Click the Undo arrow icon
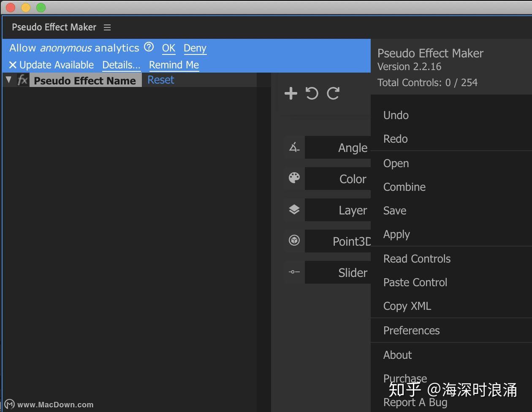 coord(312,93)
